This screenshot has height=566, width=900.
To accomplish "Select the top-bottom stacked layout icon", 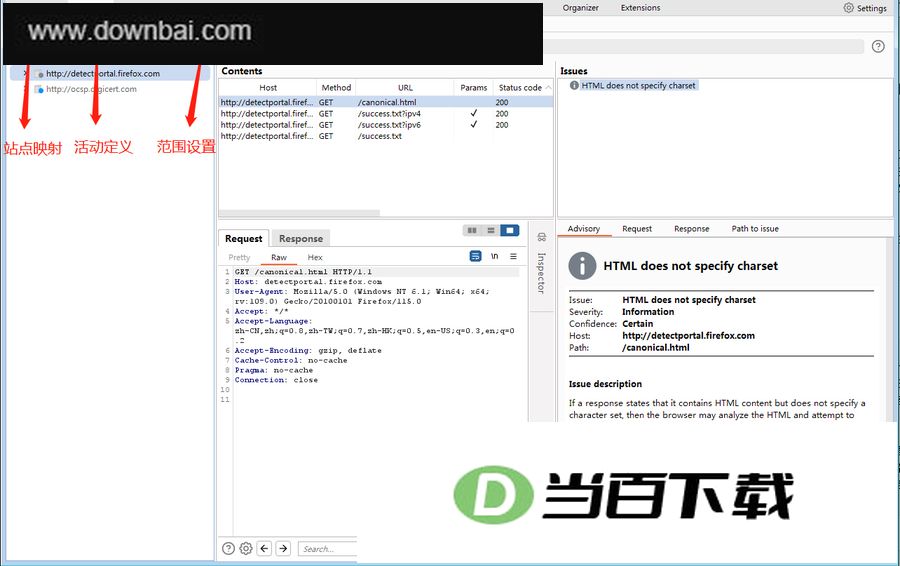I will [x=491, y=230].
